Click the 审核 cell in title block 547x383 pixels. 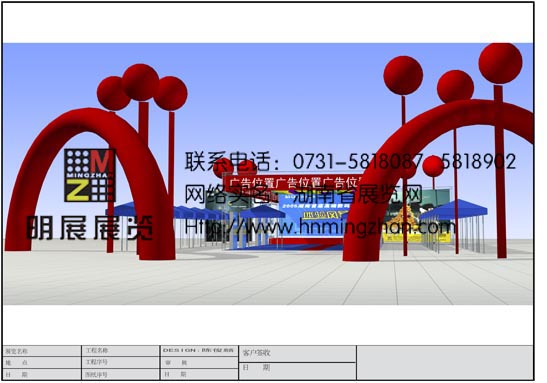[199, 362]
